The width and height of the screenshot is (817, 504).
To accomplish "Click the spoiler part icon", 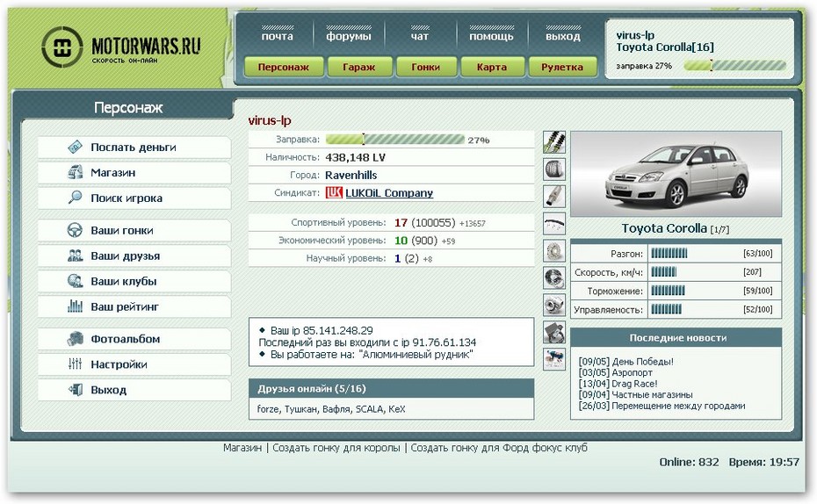I will pos(553,224).
